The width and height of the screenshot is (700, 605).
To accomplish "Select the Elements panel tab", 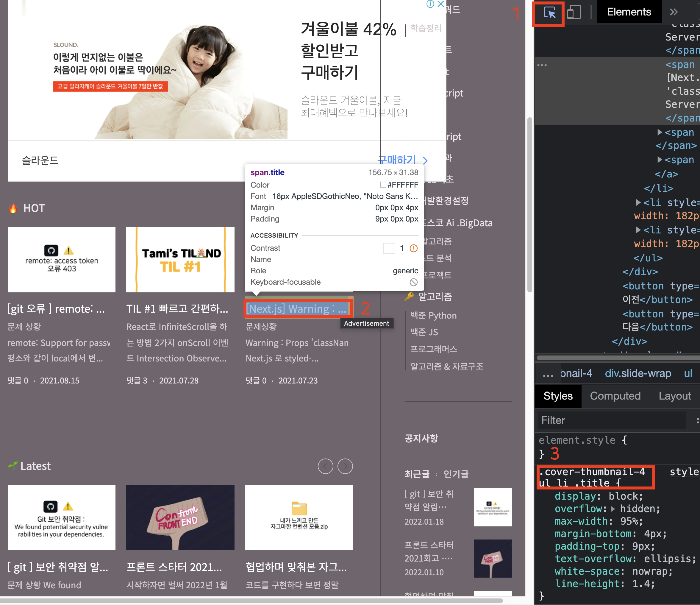I will click(629, 12).
